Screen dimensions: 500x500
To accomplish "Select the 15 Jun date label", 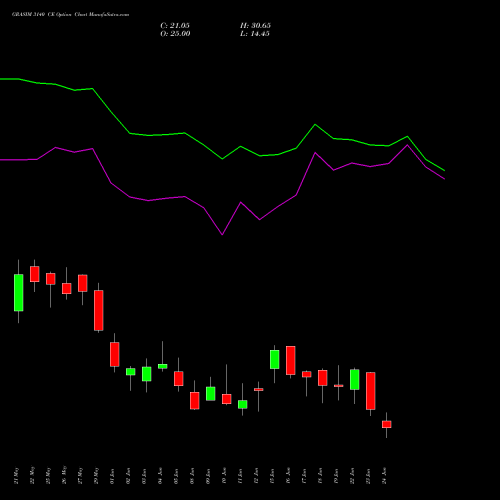I will [273, 476].
